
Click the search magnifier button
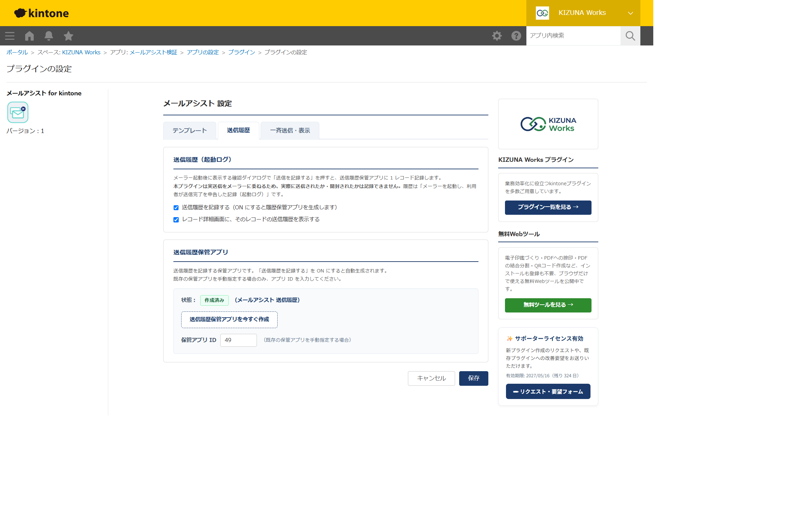click(x=630, y=36)
